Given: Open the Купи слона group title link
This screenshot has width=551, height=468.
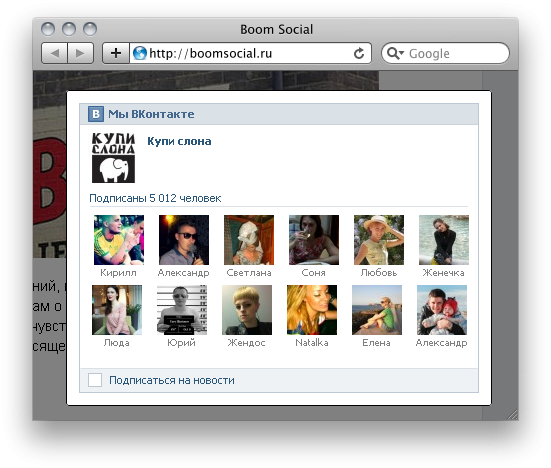Looking at the screenshot, I should [179, 141].
